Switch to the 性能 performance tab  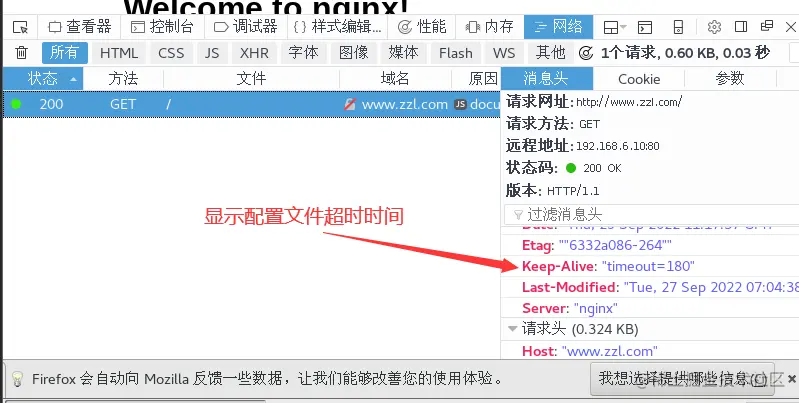click(421, 26)
